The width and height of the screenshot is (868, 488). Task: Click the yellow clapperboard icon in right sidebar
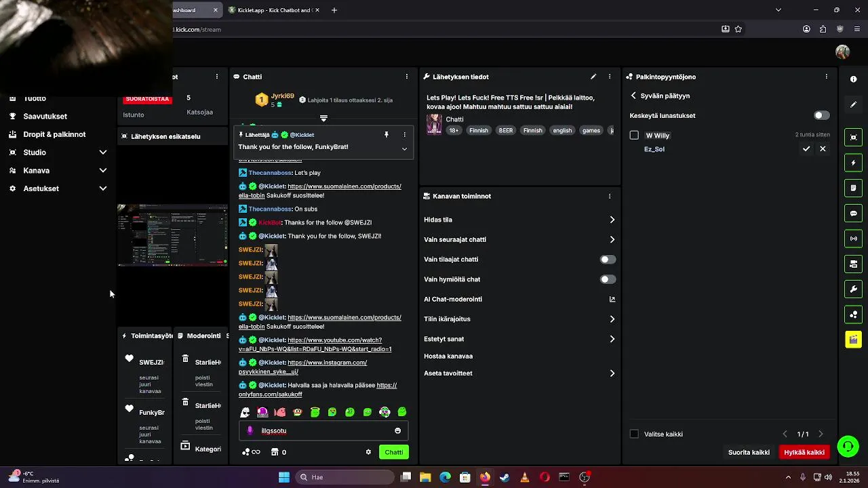click(853, 340)
